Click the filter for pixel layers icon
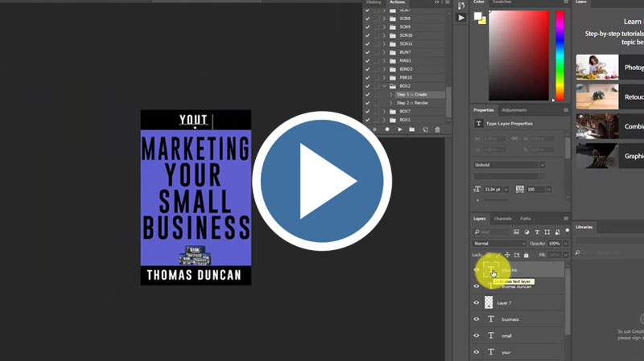Screen dimensions: 644x361 tap(514, 232)
